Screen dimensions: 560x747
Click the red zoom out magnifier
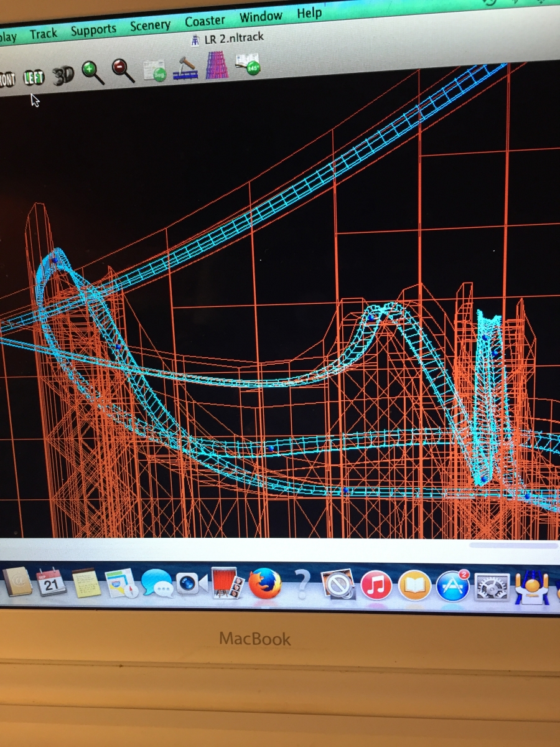(123, 71)
